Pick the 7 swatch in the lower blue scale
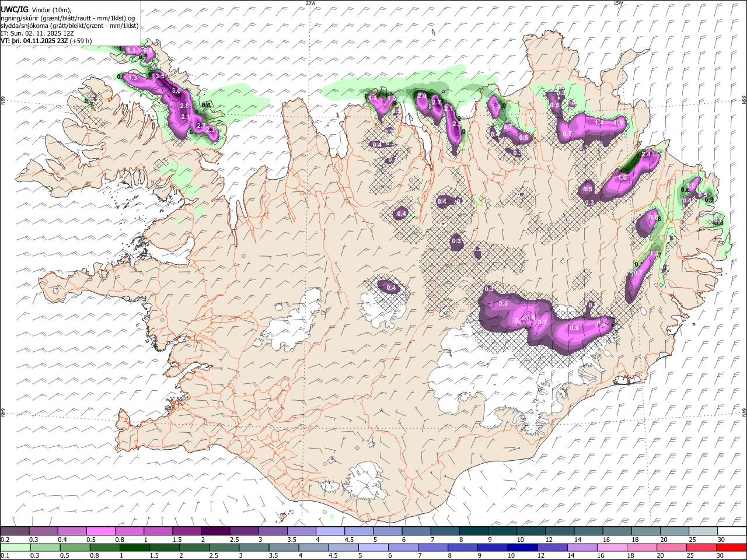Image resolution: width=747 pixels, height=560 pixels. pyautogui.click(x=432, y=547)
